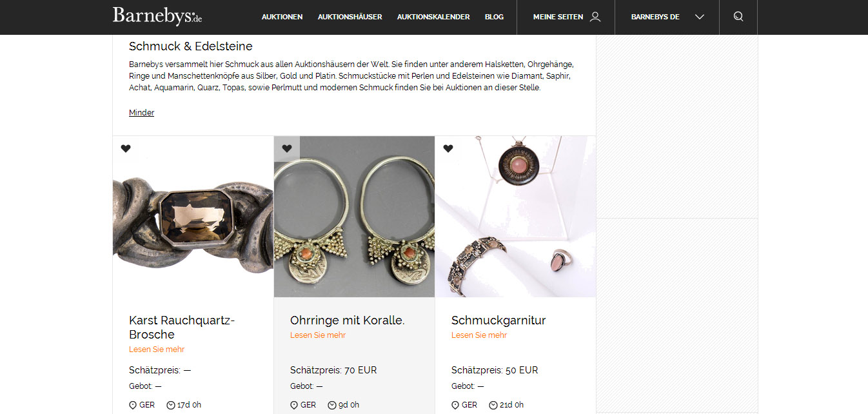This screenshot has width=868, height=414.
Task: Click Lesen Sie mehr under Ohrringe mit Koralle
Action: coord(318,335)
